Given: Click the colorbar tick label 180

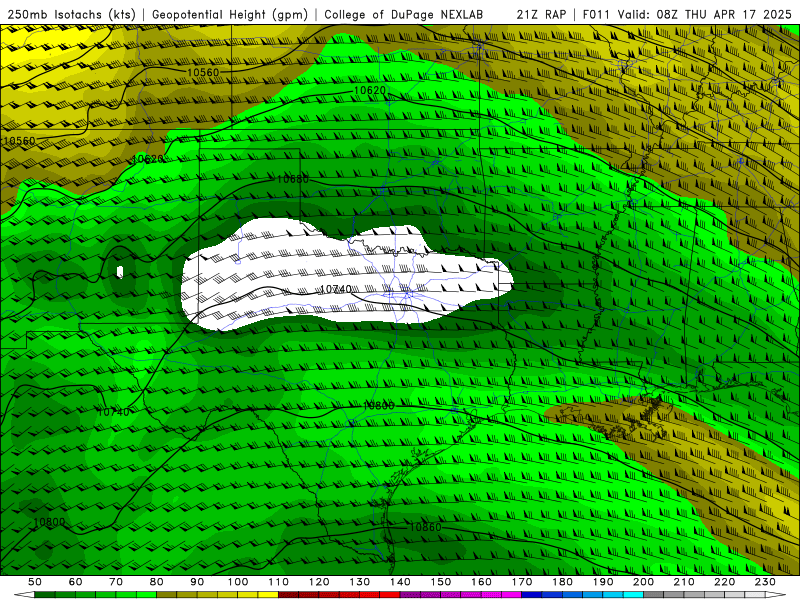Looking at the screenshot, I should tap(562, 582).
